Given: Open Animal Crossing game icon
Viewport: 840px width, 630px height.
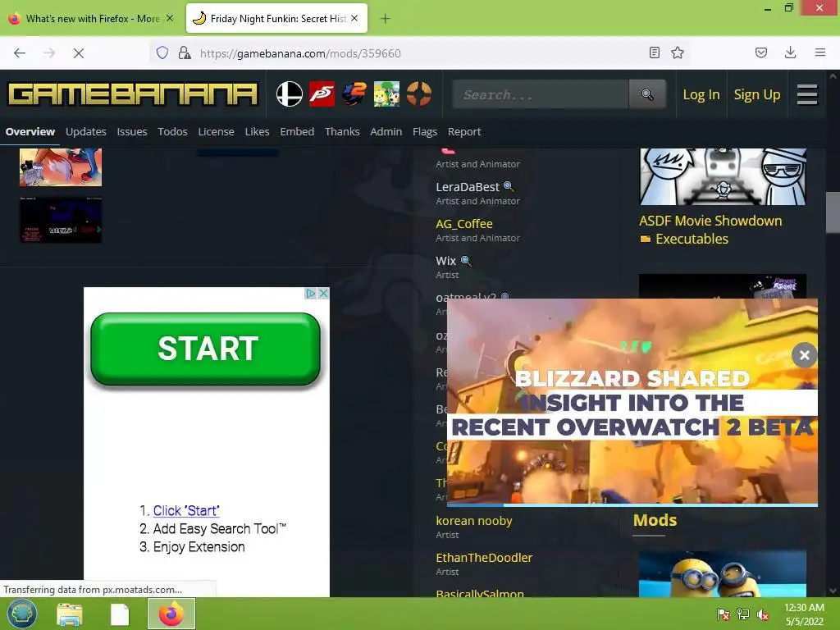Looking at the screenshot, I should [x=387, y=94].
